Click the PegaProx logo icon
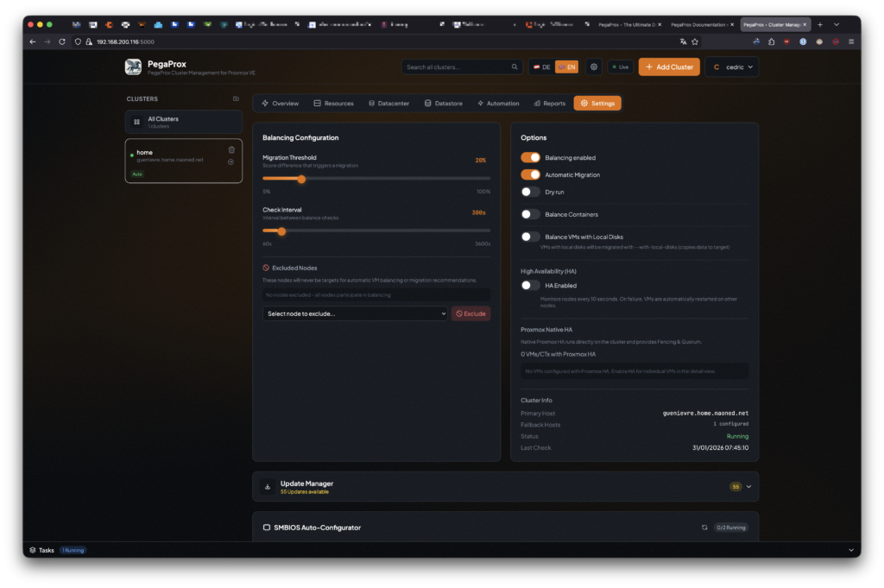The width and height of the screenshot is (884, 588). 133,67
